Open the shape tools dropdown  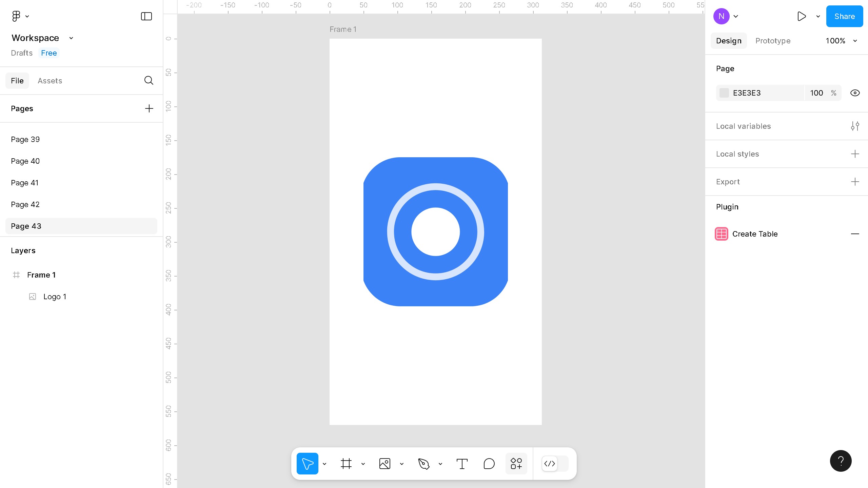pos(402,463)
